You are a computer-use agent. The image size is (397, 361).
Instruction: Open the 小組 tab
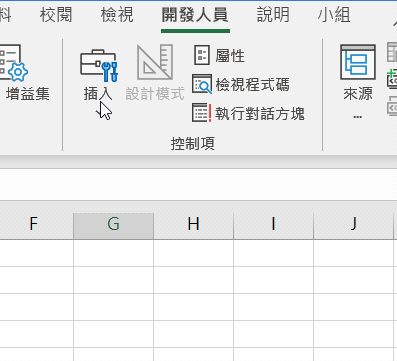click(x=334, y=15)
